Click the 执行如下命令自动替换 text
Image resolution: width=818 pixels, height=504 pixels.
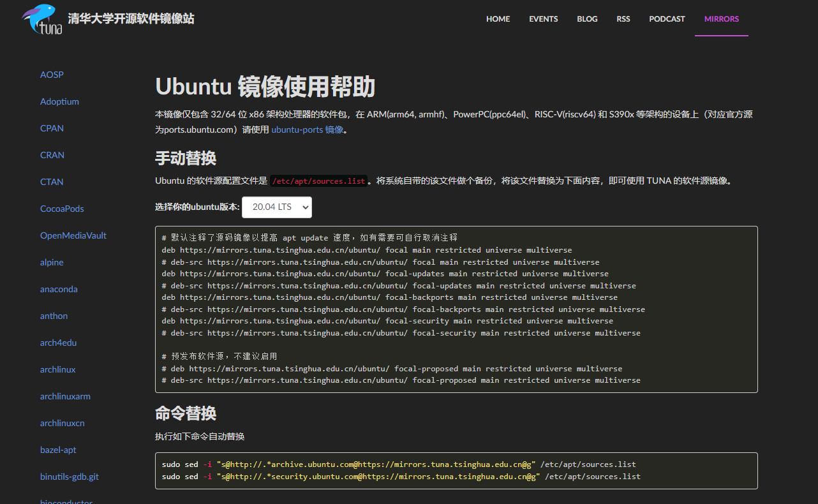pyautogui.click(x=200, y=436)
